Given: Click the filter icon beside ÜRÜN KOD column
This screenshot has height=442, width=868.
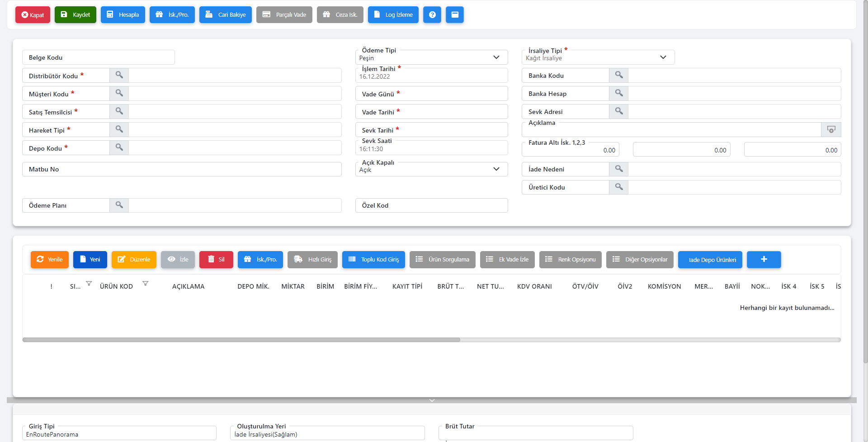Looking at the screenshot, I should [x=145, y=284].
